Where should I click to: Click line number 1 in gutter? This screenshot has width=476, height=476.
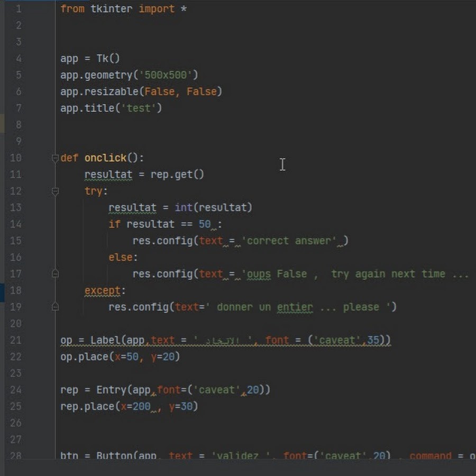coord(19,9)
